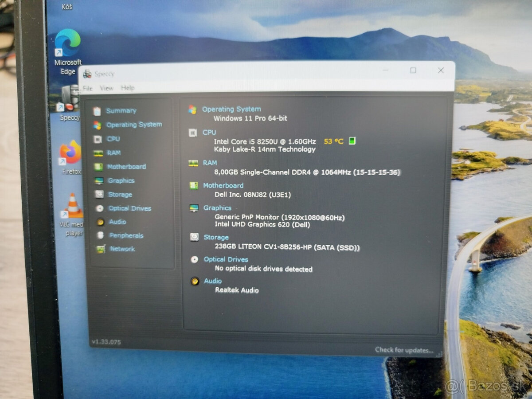Screen dimensions: 532x399
Task: Open RAM details from sidebar
Action: (113, 153)
